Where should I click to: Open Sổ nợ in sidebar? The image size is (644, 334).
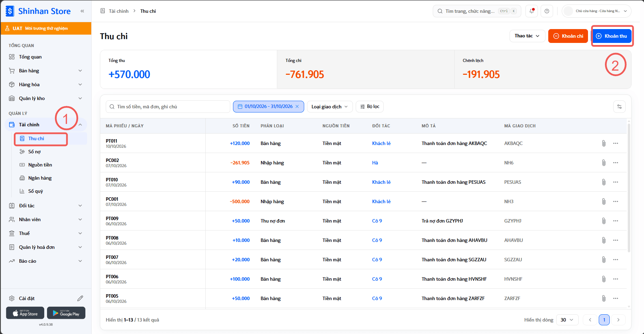[x=35, y=152]
